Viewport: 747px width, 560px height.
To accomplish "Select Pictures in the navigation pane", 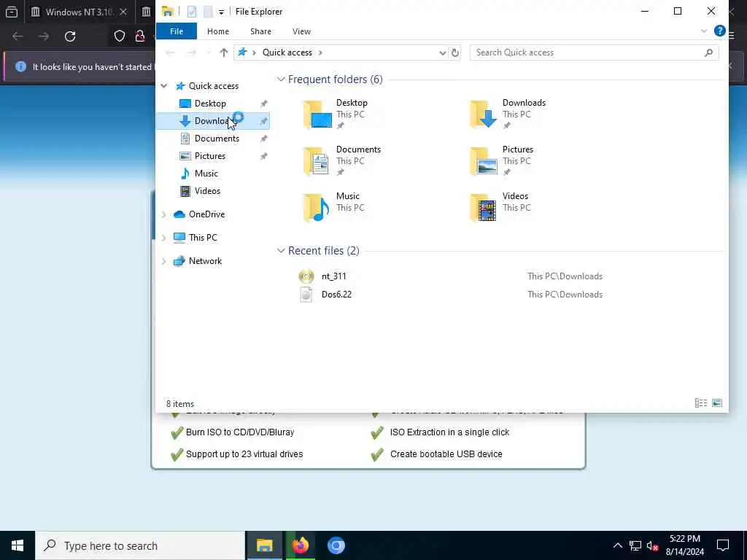I will tap(209, 156).
